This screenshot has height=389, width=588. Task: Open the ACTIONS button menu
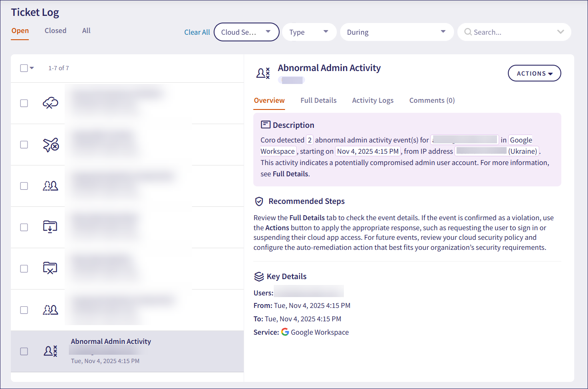tap(534, 73)
